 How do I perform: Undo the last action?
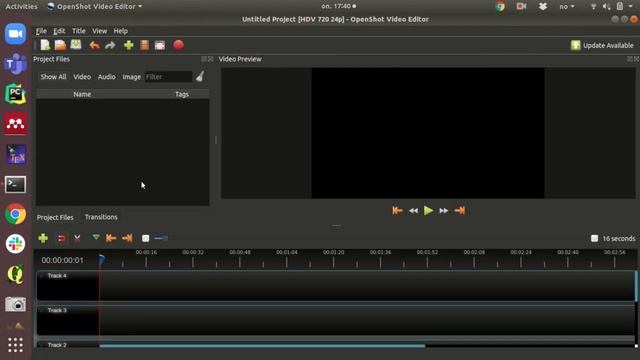click(95, 45)
